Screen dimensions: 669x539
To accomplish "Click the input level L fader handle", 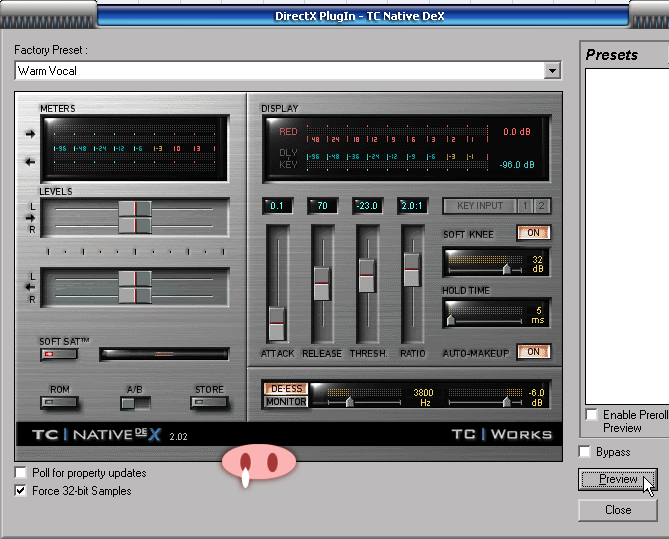I will click(x=135, y=209).
